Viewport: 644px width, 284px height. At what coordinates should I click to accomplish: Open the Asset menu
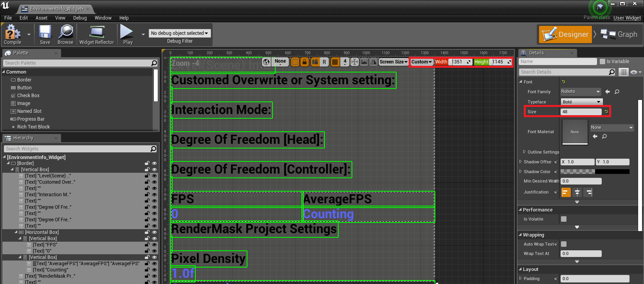coord(41,18)
